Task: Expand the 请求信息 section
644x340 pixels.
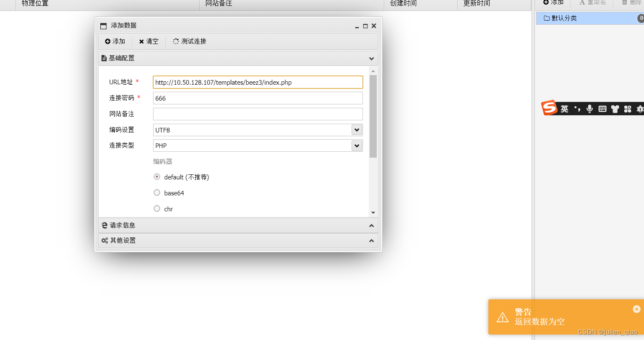Action: click(x=371, y=226)
